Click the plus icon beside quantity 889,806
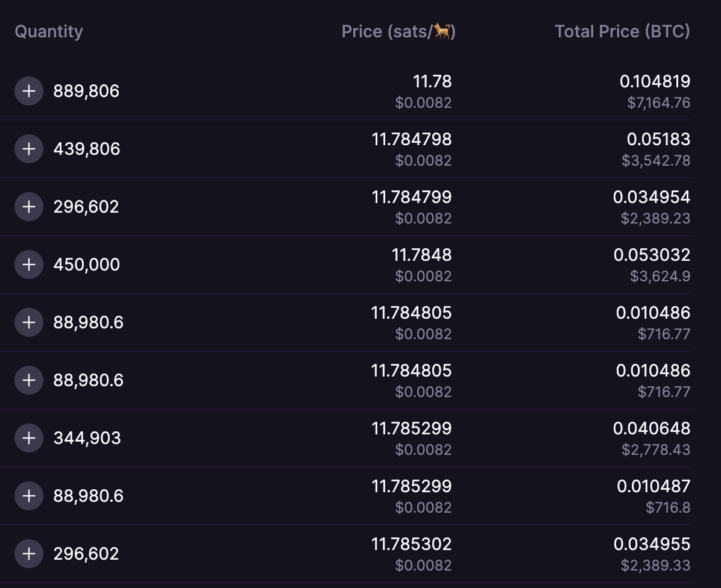Image resolution: width=721 pixels, height=588 pixels. [x=29, y=91]
